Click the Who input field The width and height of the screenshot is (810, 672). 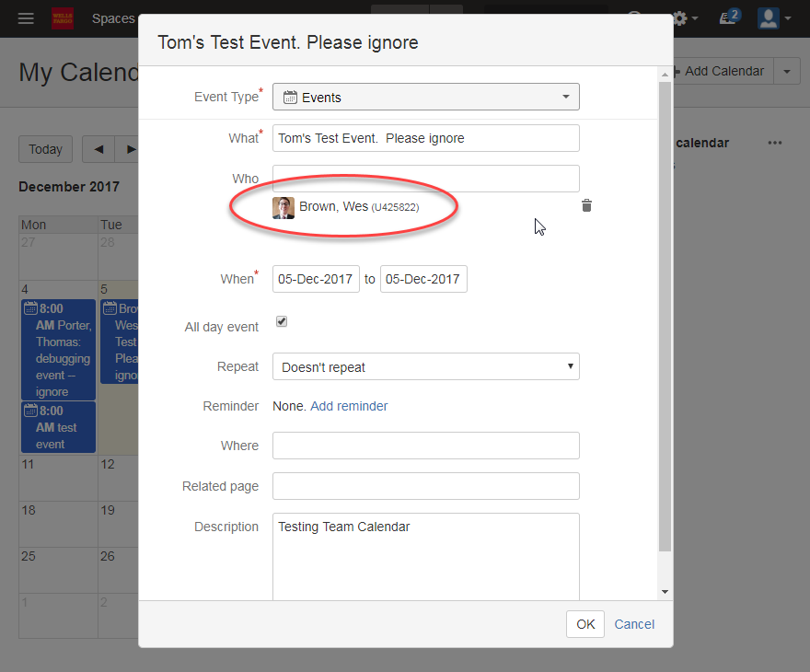(x=425, y=179)
